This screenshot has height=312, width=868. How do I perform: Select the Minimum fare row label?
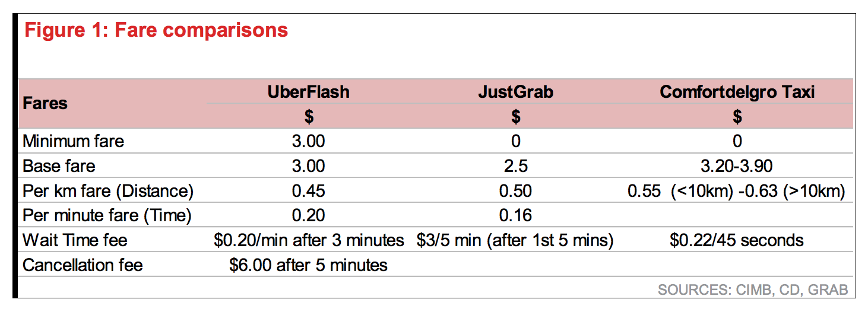pyautogui.click(x=74, y=141)
